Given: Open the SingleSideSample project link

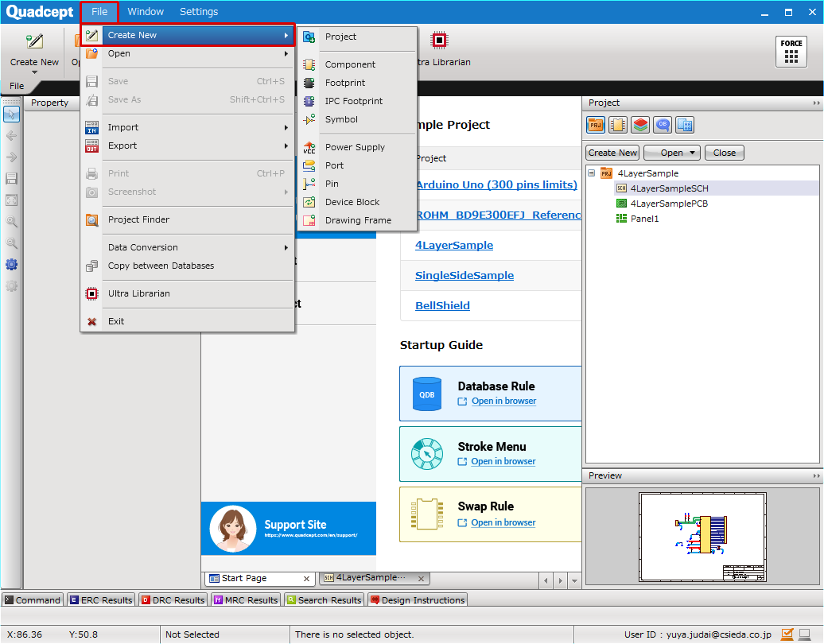Looking at the screenshot, I should (x=464, y=275).
